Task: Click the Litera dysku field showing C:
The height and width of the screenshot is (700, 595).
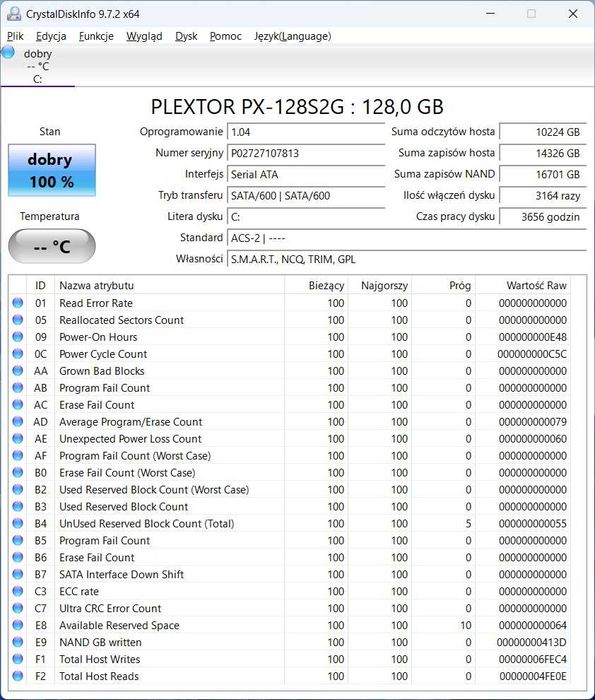Action: point(306,217)
